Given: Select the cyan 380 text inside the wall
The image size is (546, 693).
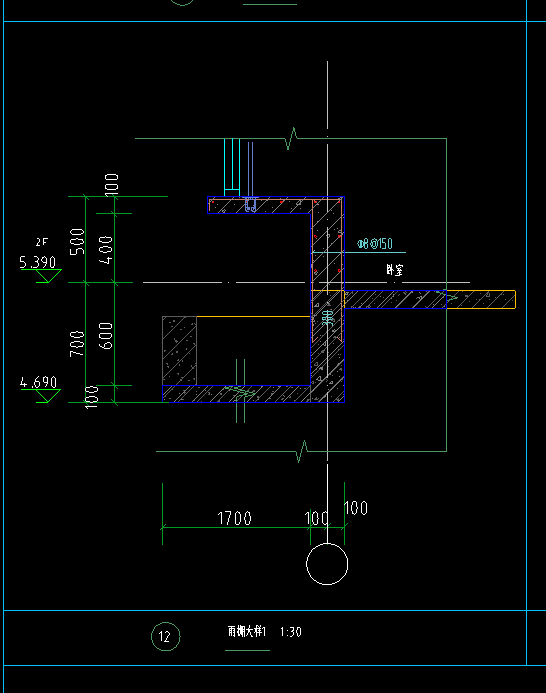Looking at the screenshot, I should point(328,318).
